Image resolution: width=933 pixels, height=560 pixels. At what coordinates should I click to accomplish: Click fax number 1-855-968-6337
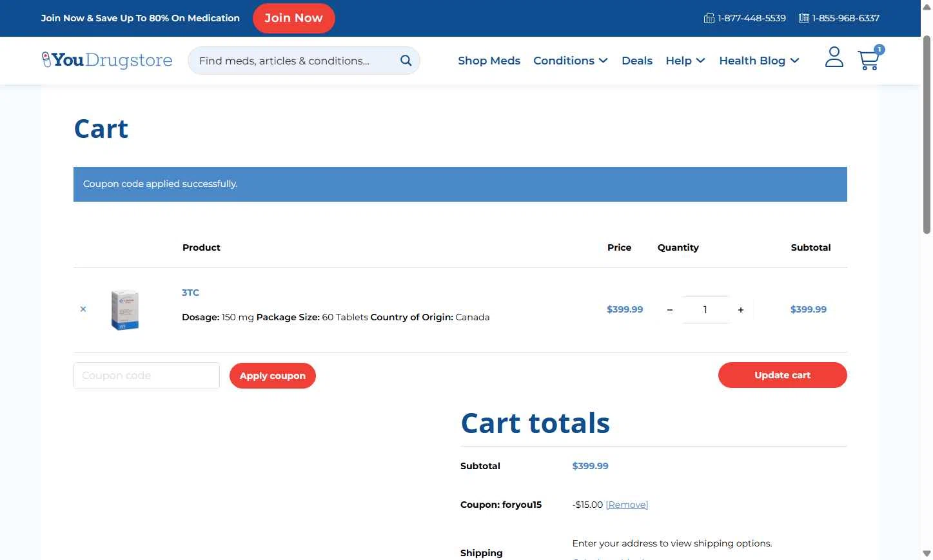(x=845, y=18)
